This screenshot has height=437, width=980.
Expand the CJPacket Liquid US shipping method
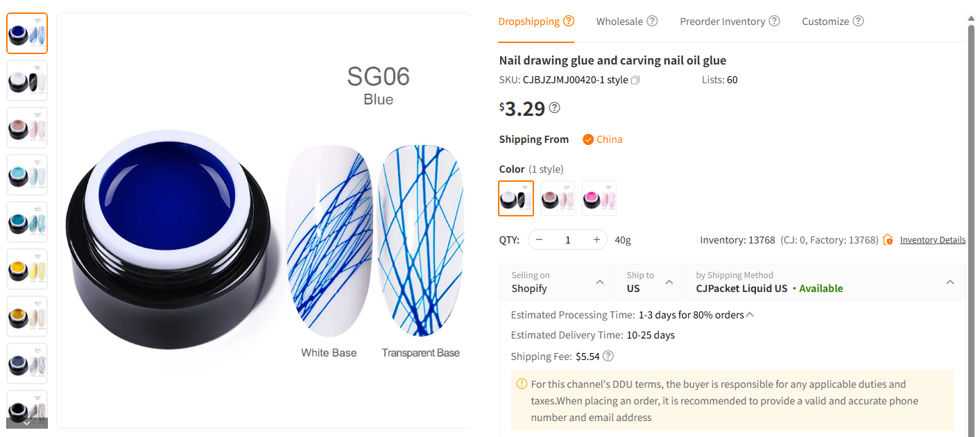[x=950, y=282]
